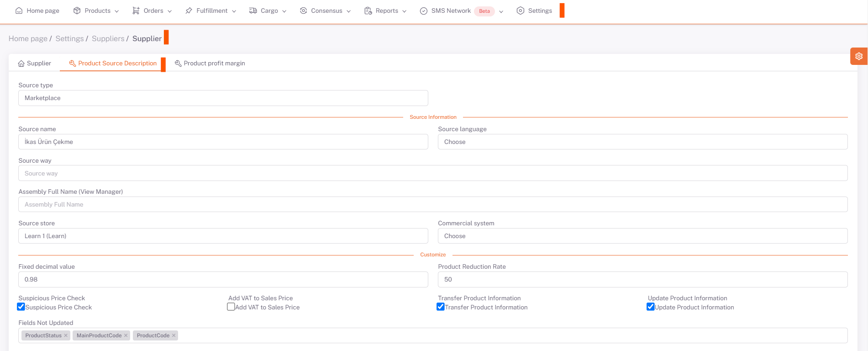Enable Add VAT to Sales Price
Viewport: 868px width, 351px height.
(231, 307)
